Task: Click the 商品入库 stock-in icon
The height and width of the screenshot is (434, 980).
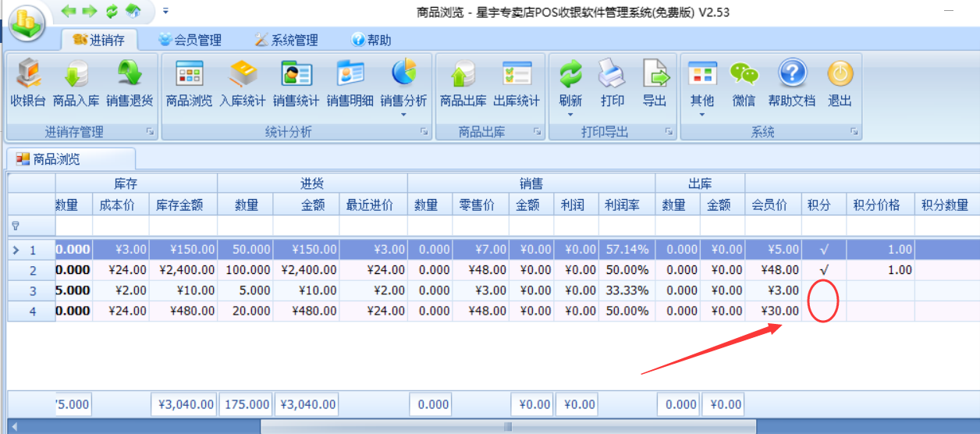Action: click(76, 83)
